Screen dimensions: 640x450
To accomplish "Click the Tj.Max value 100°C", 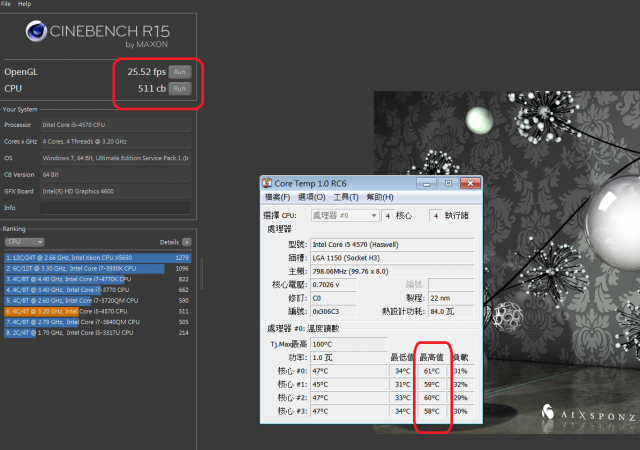I will click(349, 344).
